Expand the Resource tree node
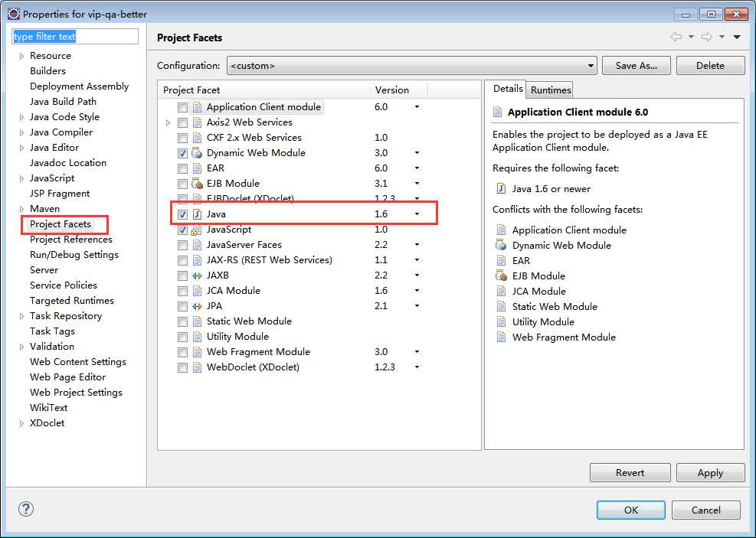Viewport: 756px width, 538px height. tap(21, 57)
